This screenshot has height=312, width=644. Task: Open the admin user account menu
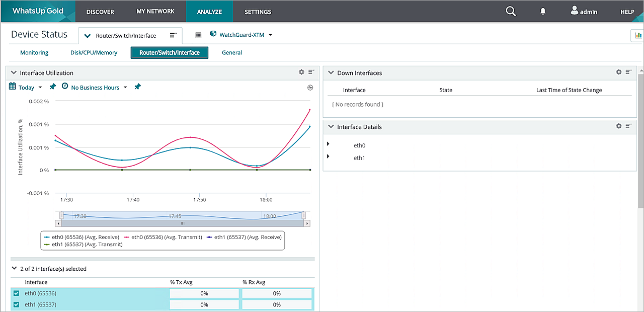[584, 12]
